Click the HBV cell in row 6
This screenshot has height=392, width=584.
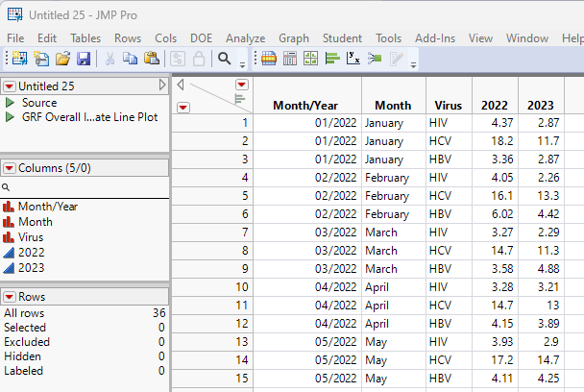(x=449, y=214)
